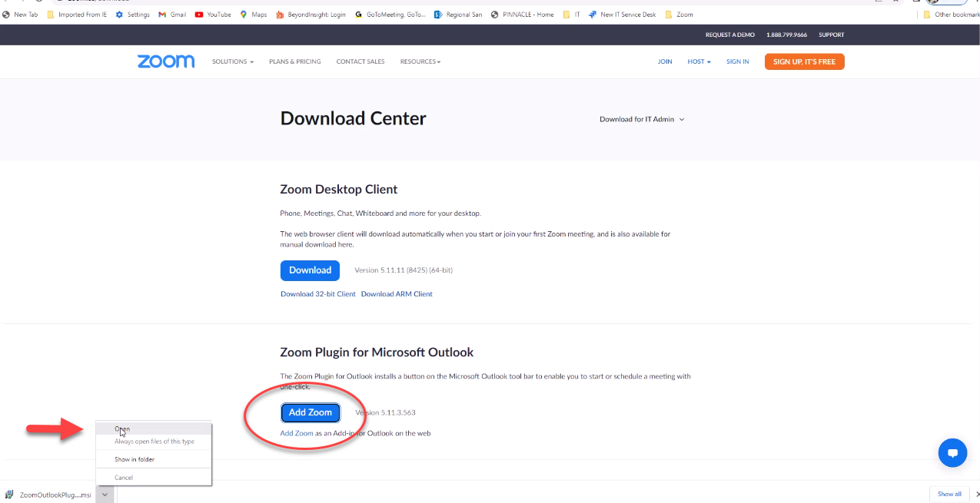Open the Regional San bookmark
Image resolution: width=980 pixels, height=503 pixels.
pos(458,15)
